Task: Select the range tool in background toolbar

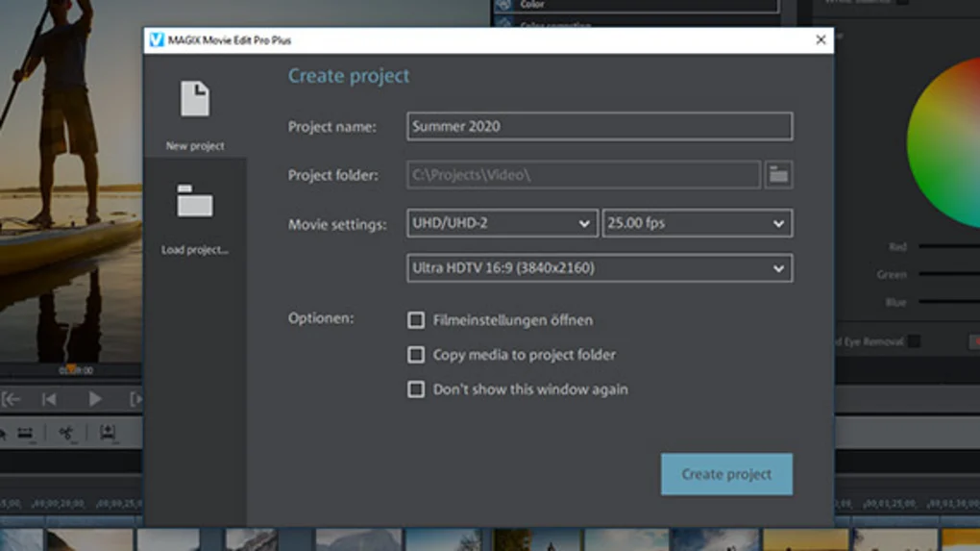Action: click(25, 433)
